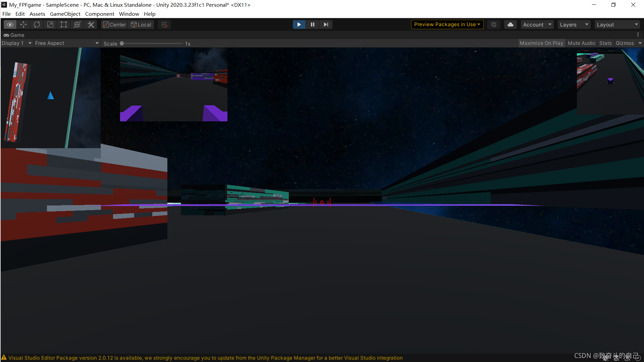This screenshot has height=362, width=644.
Task: Click the warning icon in status bar
Action: [4, 358]
